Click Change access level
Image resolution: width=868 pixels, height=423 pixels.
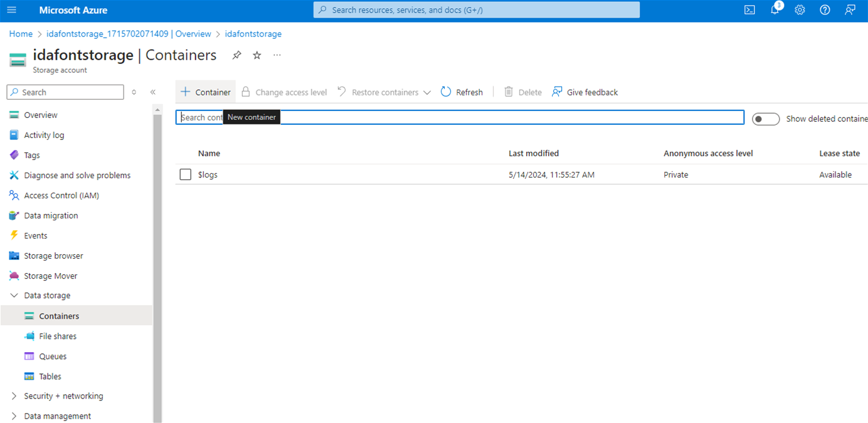click(x=284, y=92)
